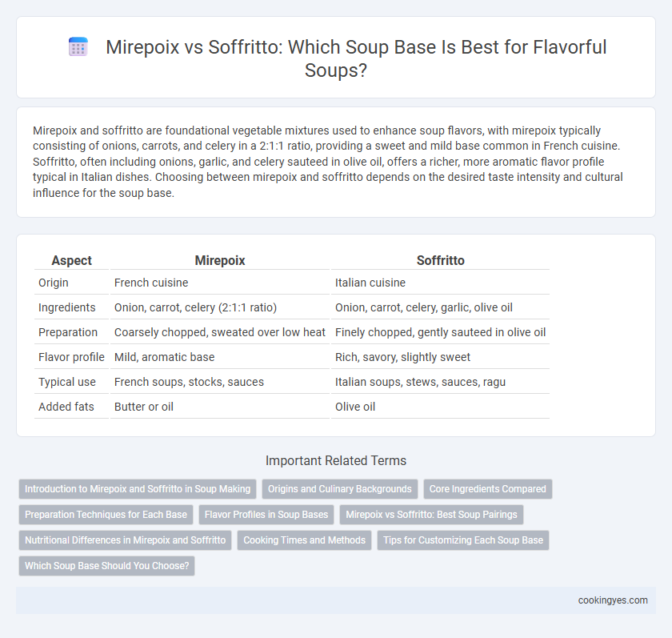Open Tips for Customizing Each Soup Base

pos(463,540)
